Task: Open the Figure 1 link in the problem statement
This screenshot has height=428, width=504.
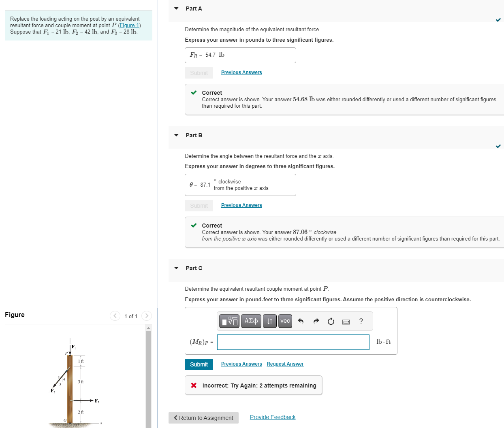Action: (x=129, y=25)
